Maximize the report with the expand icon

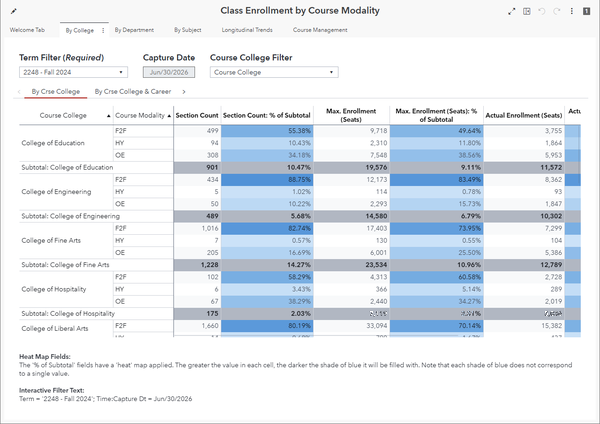(x=512, y=11)
